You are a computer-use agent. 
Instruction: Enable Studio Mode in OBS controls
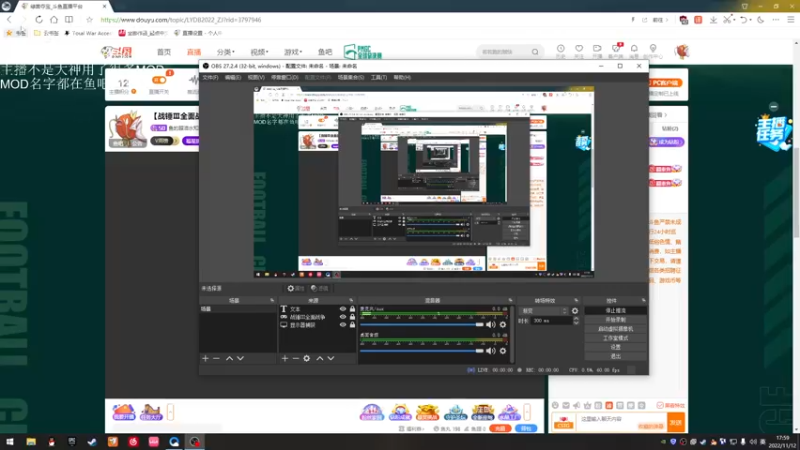pyautogui.click(x=615, y=338)
